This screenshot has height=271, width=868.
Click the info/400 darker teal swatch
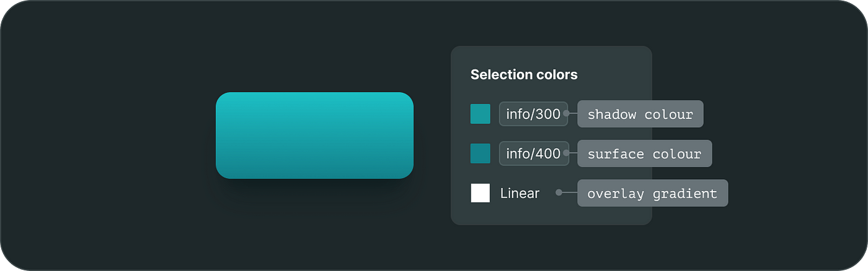pyautogui.click(x=480, y=154)
